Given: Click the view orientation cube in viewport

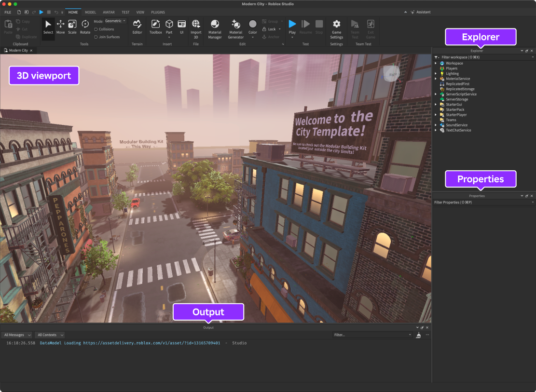Looking at the screenshot, I should click(x=392, y=73).
